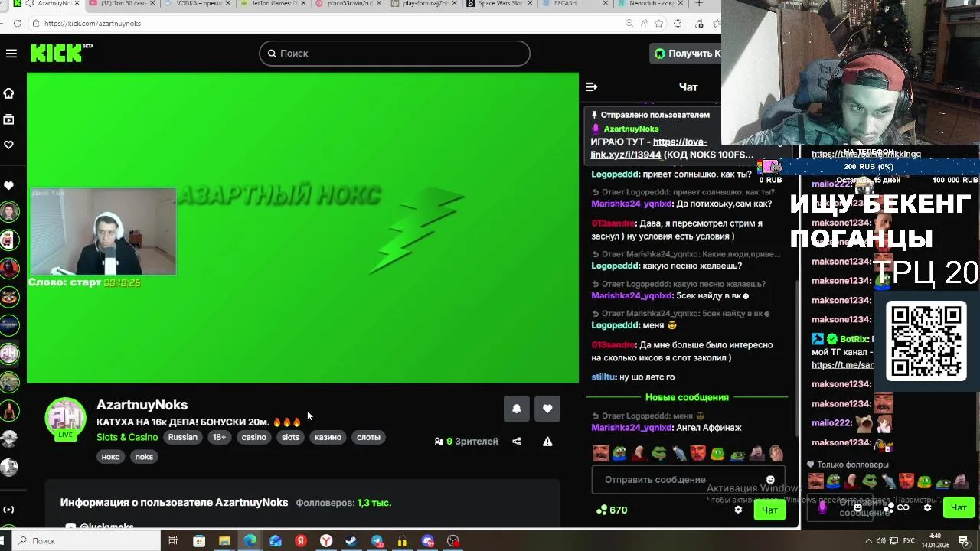
Task: Open Telegram on the taskbar
Action: [x=377, y=541]
